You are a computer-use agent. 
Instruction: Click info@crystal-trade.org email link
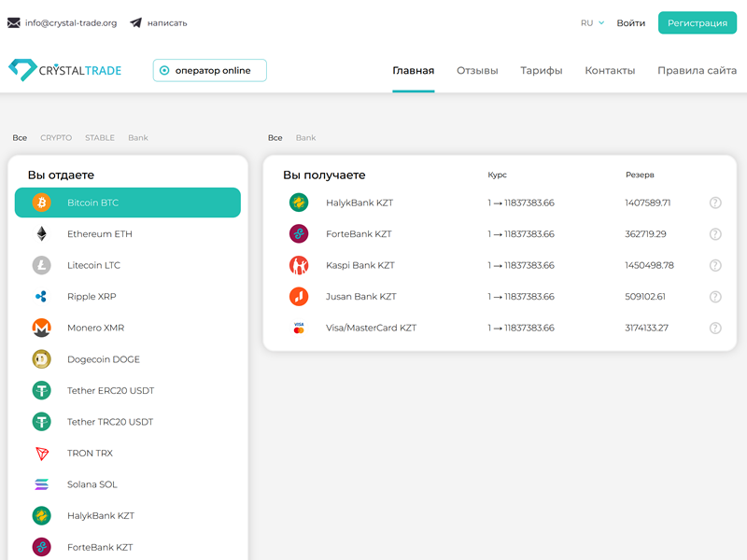coord(71,22)
